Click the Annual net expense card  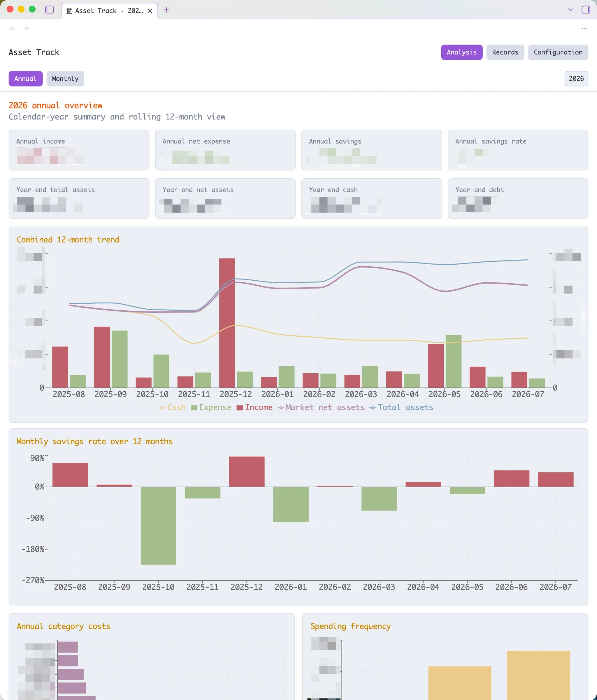[225, 150]
